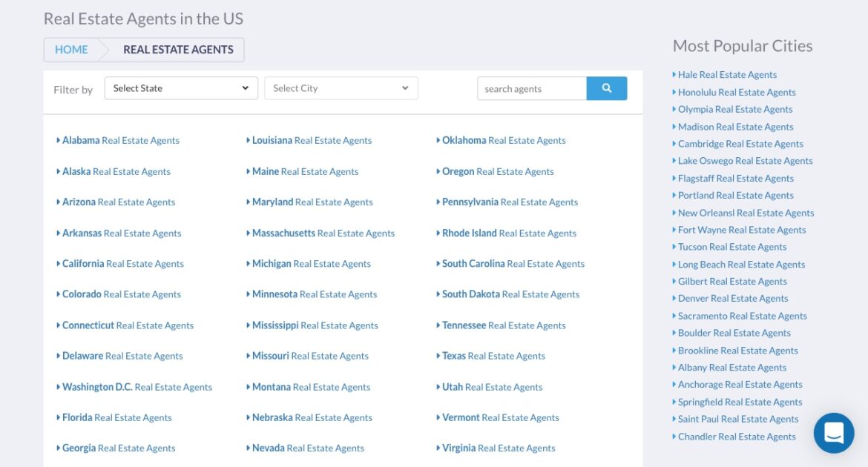The image size is (868, 467).
Task: Click Alabama Real Estate Agents link
Action: tap(120, 140)
